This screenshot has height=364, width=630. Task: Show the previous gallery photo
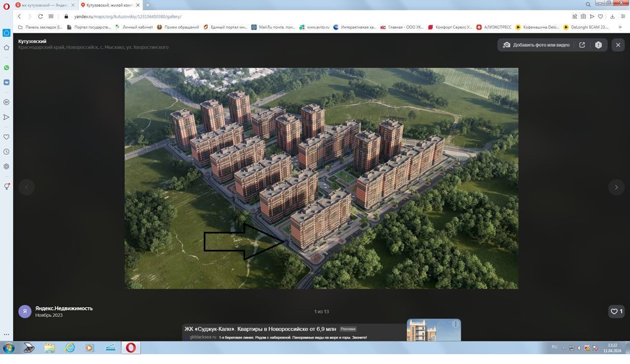27,187
